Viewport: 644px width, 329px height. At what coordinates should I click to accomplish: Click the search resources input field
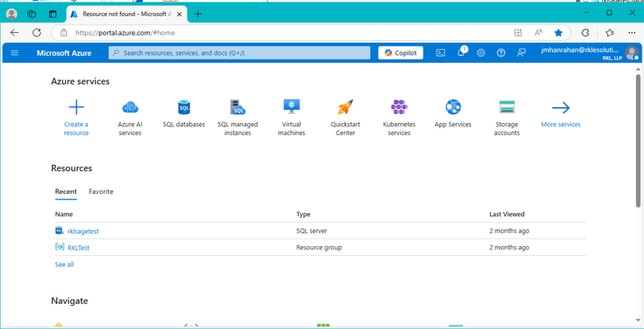tap(242, 53)
